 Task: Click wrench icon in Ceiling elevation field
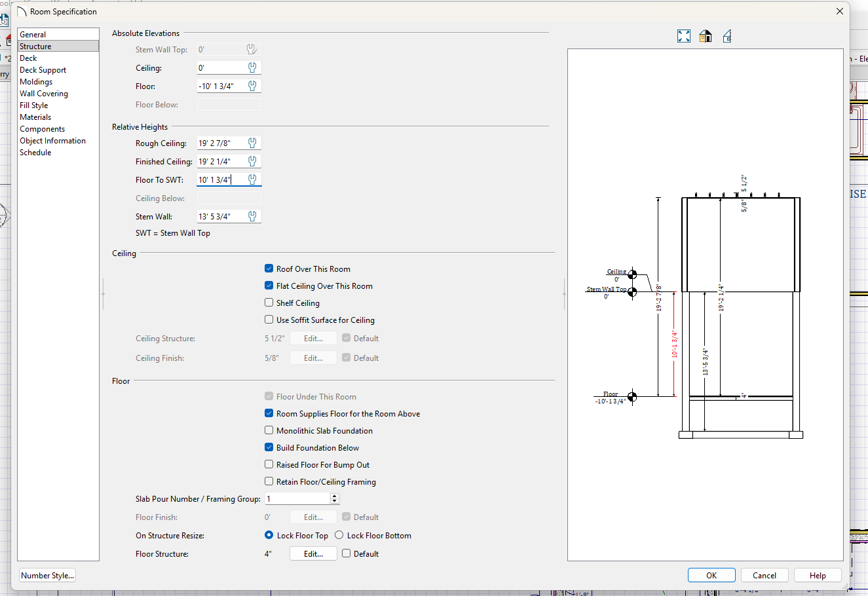(x=252, y=67)
